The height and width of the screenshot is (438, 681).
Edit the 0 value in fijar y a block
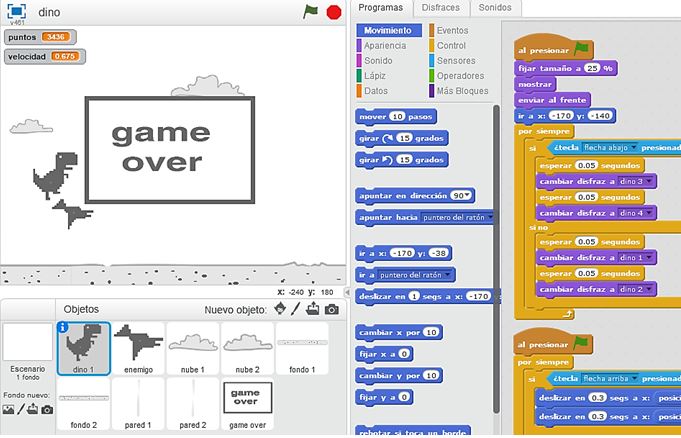click(404, 397)
